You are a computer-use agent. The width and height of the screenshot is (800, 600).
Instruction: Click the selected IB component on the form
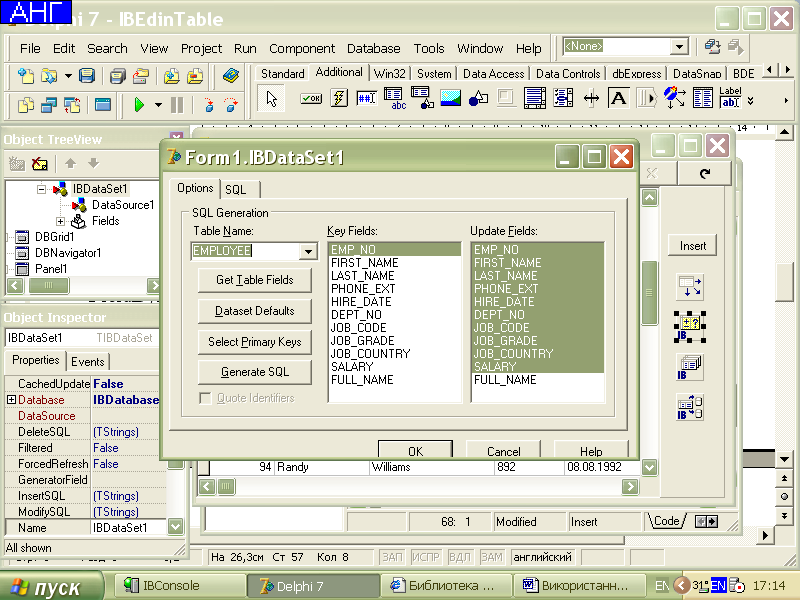click(690, 327)
